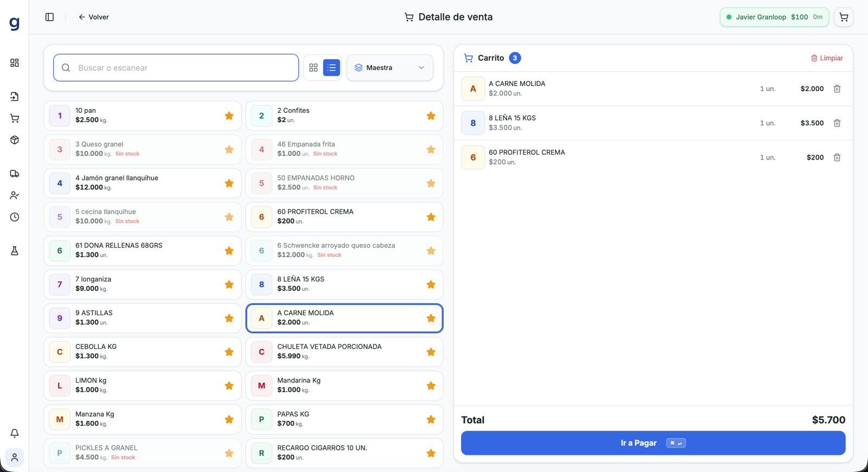Toggle favorite star for 10 pan

click(x=229, y=116)
